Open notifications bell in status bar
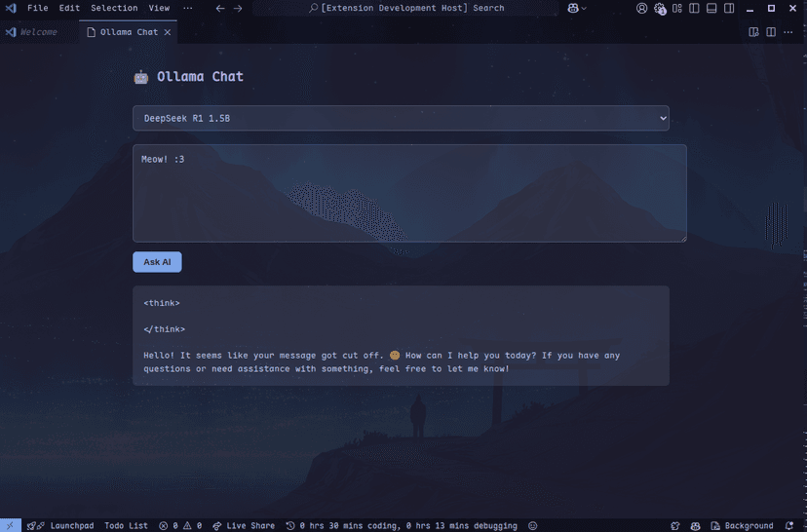The image size is (807, 532). coord(789,525)
